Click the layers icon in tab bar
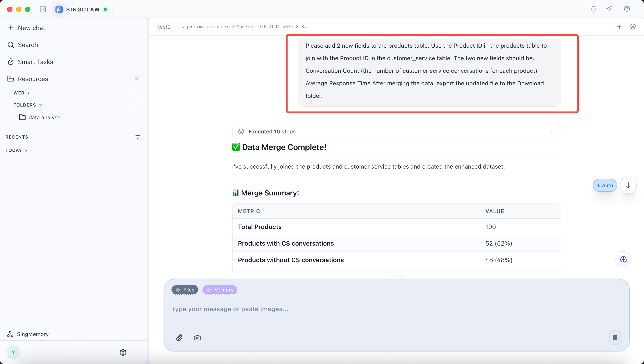 (633, 27)
